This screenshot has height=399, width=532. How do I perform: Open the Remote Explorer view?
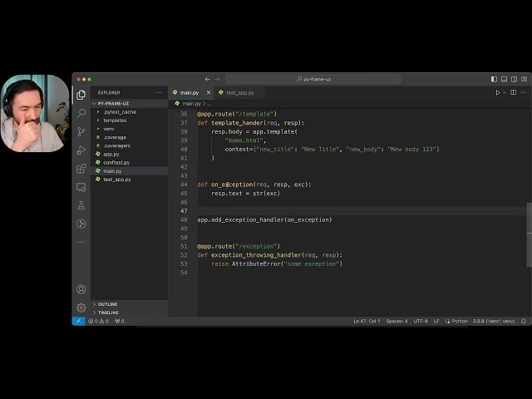point(81,187)
